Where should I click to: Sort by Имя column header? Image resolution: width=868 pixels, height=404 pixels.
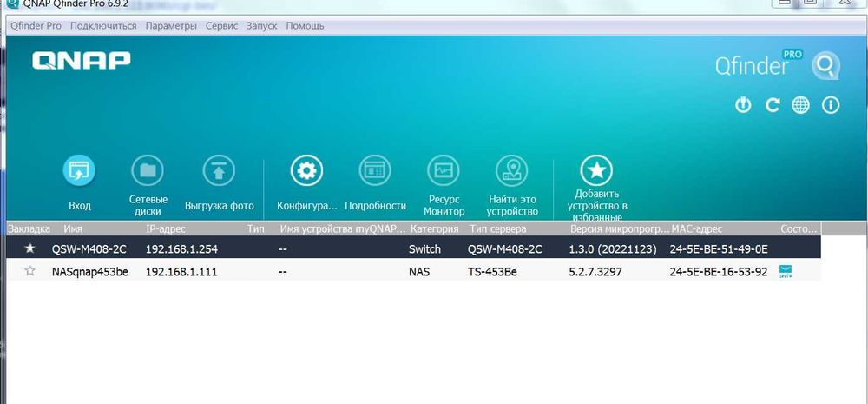73,228
